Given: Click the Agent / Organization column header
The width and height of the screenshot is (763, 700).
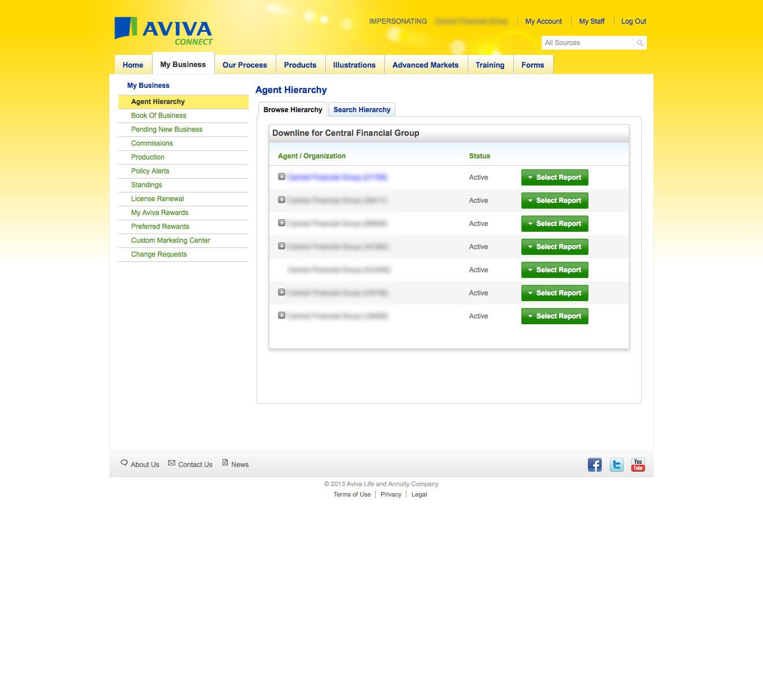Looking at the screenshot, I should click(x=312, y=156).
